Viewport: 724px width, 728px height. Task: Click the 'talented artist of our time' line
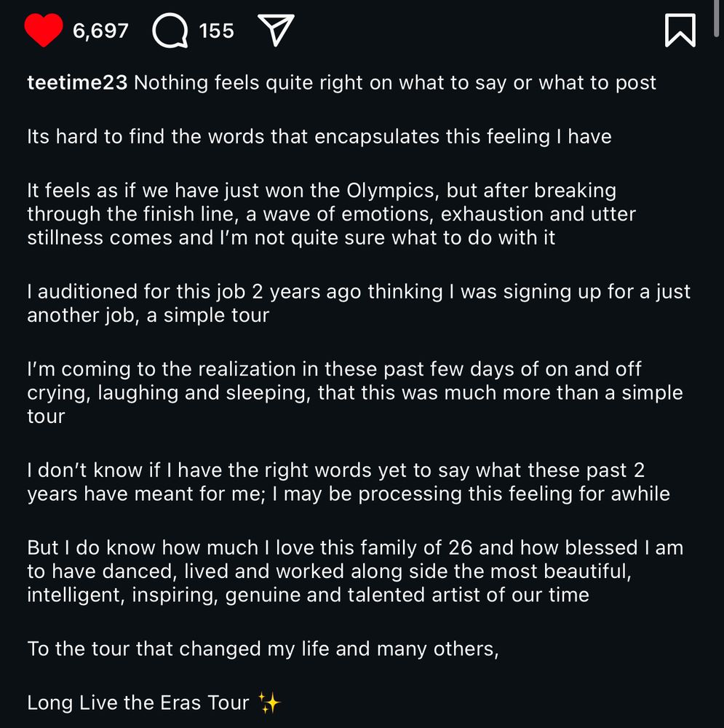click(309, 596)
